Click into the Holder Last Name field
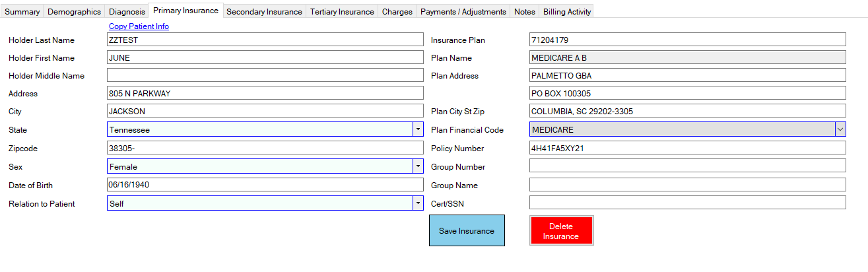Viewport: 868px width, 272px height. click(x=264, y=40)
